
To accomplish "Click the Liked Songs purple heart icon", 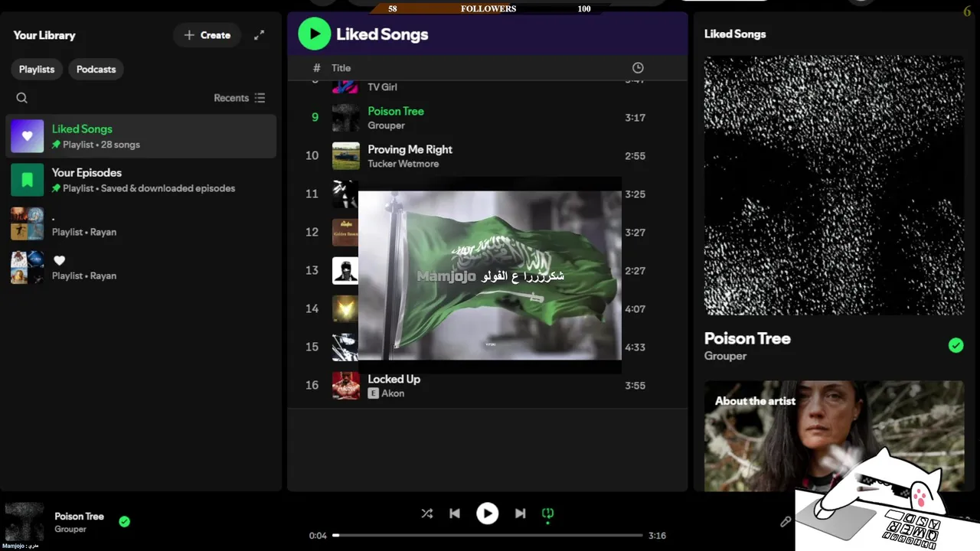I will [x=27, y=136].
